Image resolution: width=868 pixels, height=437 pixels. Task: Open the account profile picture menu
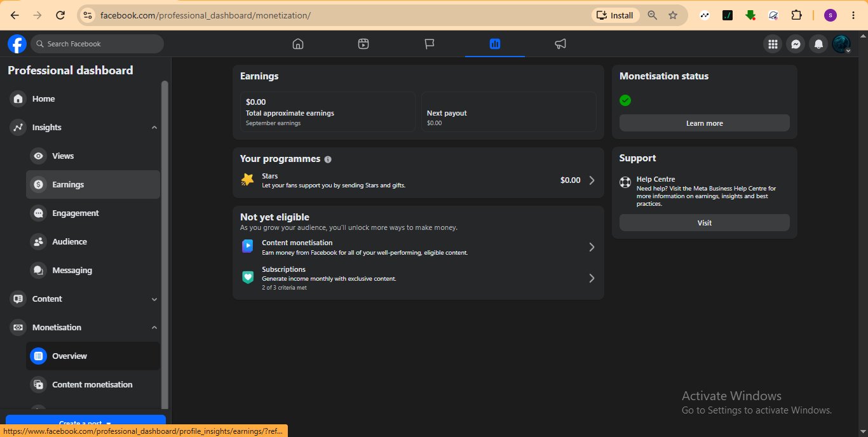841,44
